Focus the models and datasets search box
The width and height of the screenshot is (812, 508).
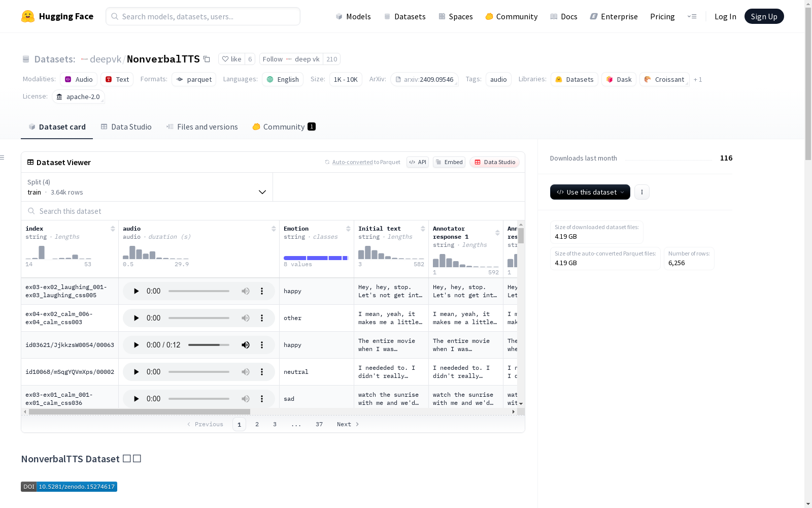tap(203, 16)
